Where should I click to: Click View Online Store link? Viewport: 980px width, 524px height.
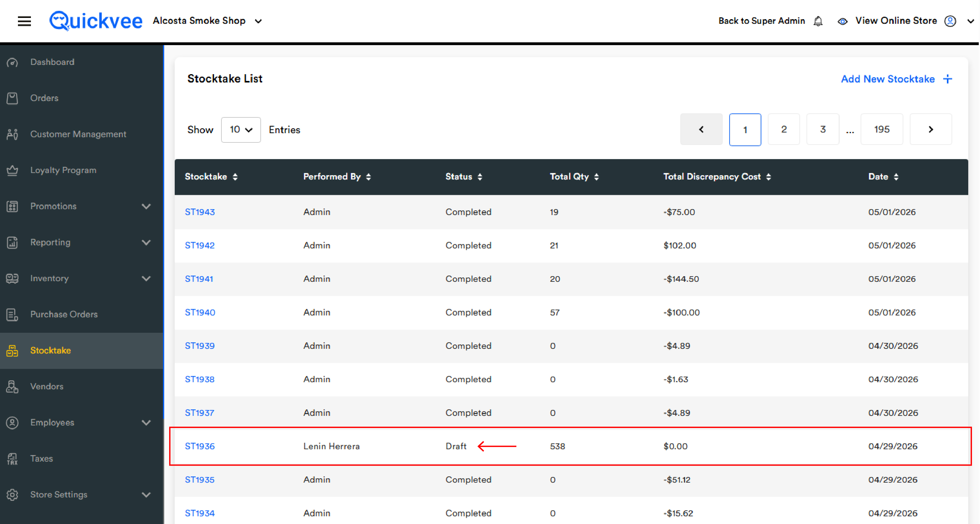coord(896,21)
